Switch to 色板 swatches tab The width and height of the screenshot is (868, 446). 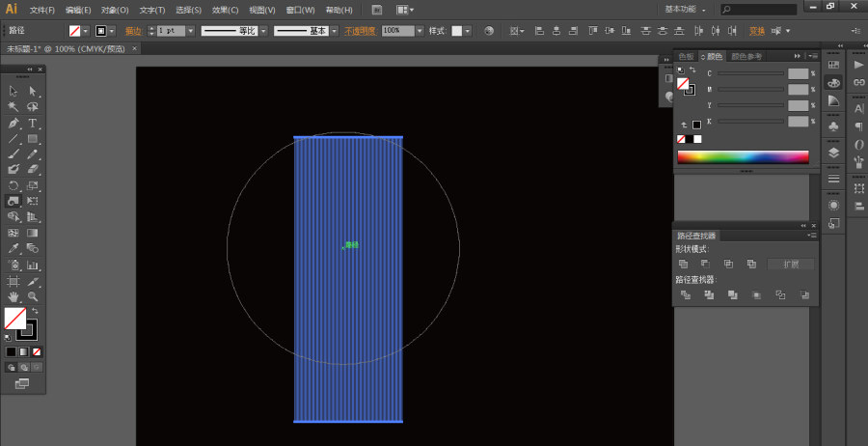(x=686, y=57)
